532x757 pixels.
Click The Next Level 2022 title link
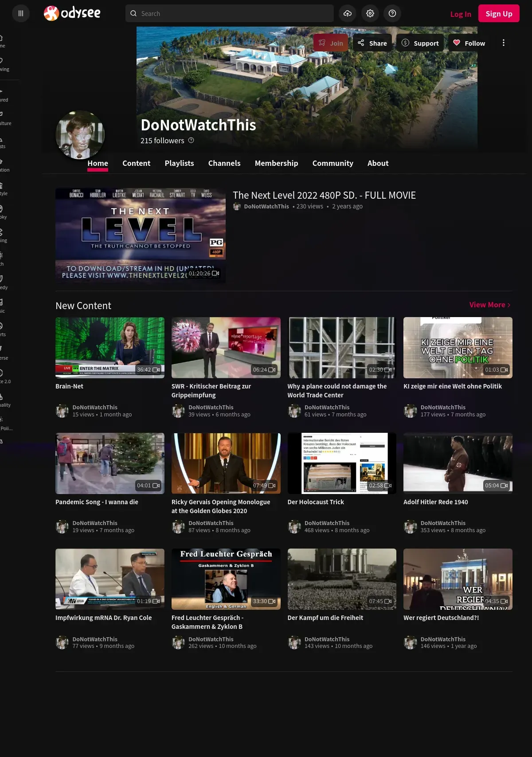coord(324,195)
